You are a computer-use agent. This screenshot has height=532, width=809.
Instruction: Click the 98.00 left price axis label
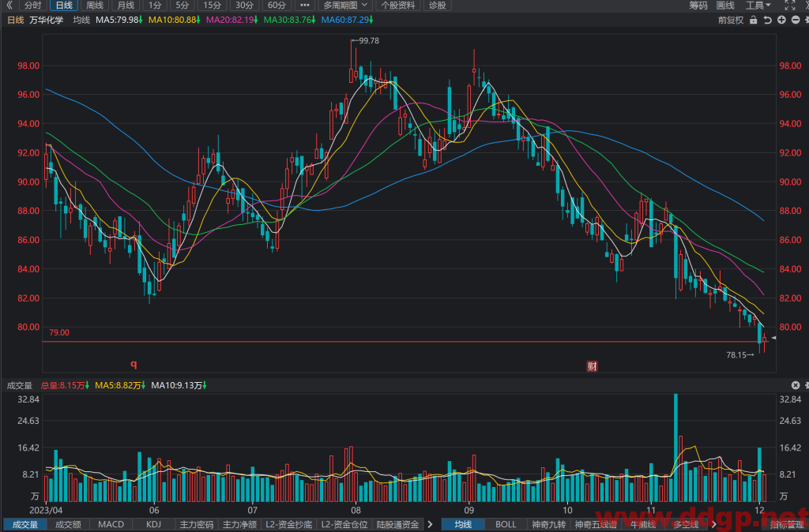tap(28, 66)
